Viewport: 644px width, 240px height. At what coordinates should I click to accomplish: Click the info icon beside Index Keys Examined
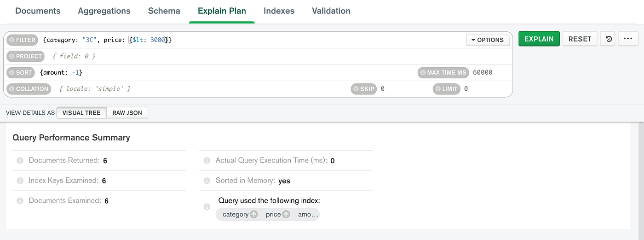pos(20,181)
